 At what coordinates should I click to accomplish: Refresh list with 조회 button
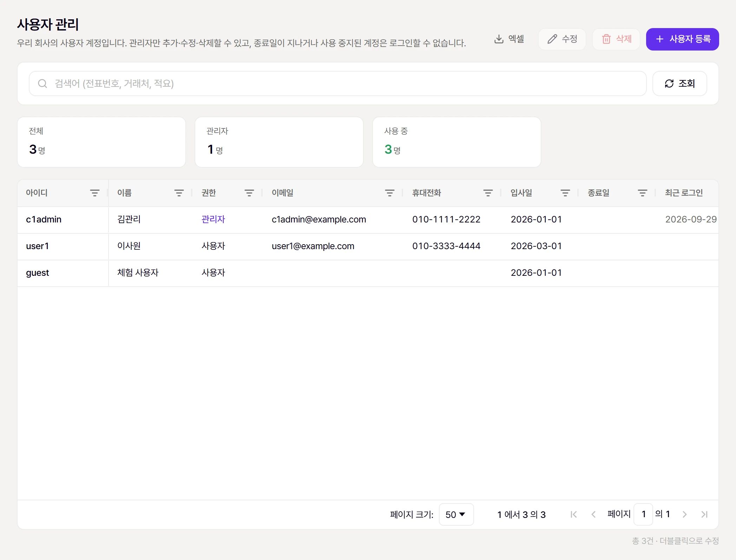pos(679,84)
